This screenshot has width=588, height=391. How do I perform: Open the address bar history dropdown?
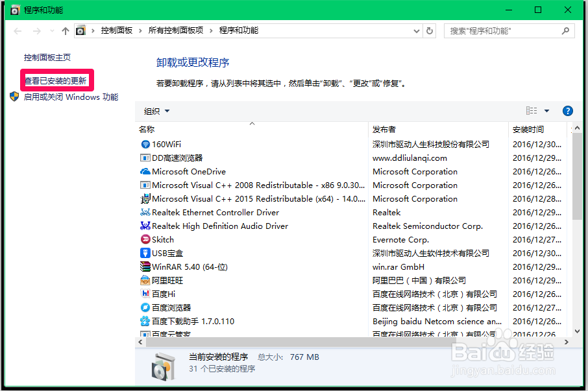point(416,31)
